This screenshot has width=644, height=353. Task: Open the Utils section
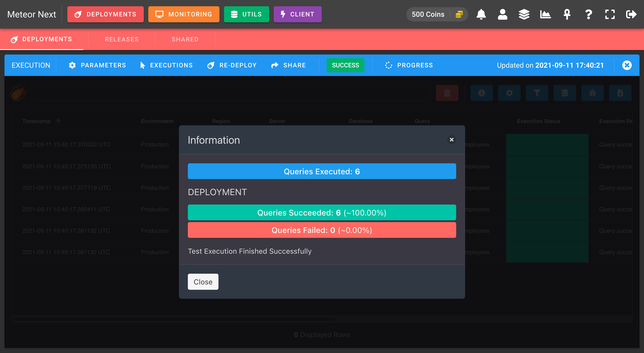247,14
